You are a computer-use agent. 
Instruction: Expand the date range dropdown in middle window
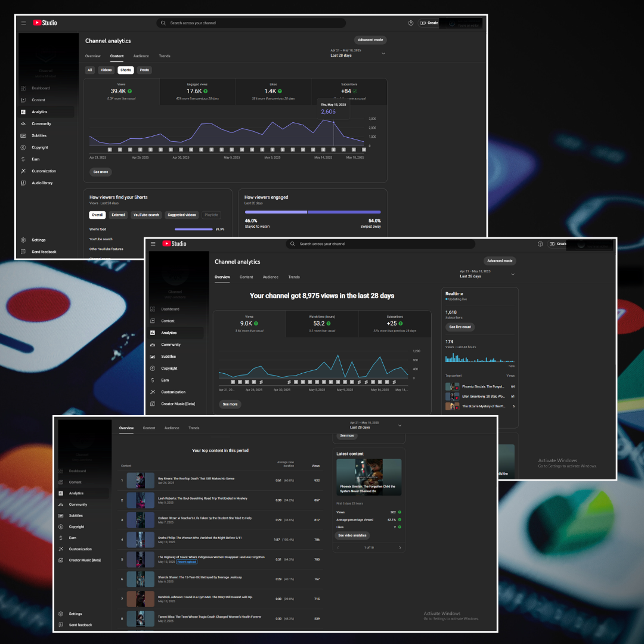coord(513,274)
